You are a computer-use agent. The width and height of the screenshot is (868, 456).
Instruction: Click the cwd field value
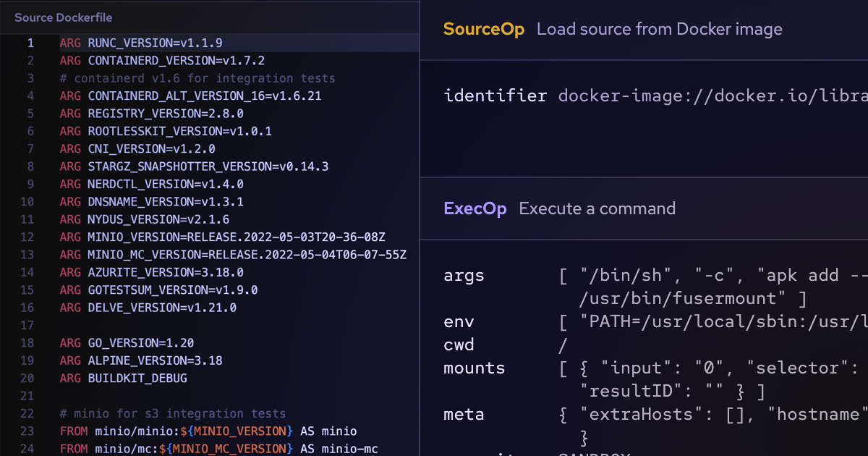[562, 345]
